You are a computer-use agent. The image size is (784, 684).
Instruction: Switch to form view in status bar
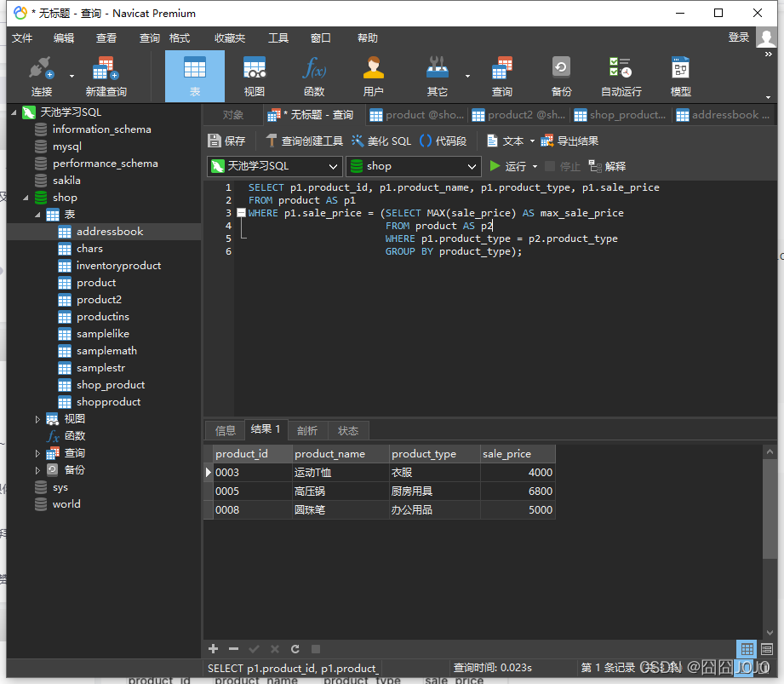pos(767,649)
